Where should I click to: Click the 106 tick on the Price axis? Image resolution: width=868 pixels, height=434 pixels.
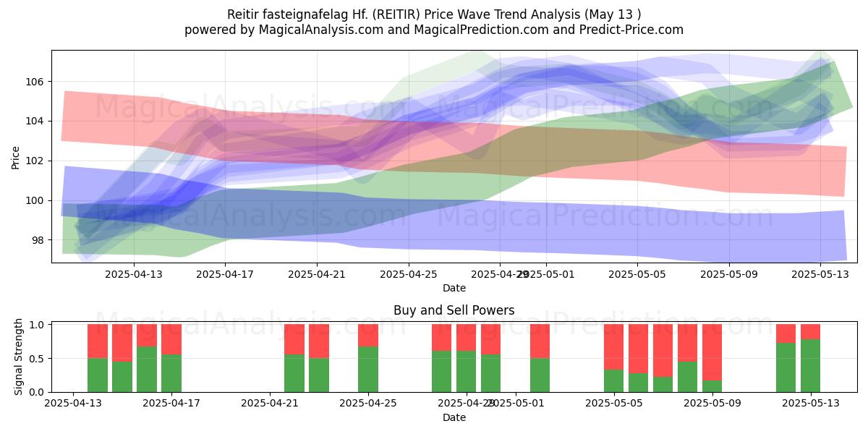(x=35, y=81)
